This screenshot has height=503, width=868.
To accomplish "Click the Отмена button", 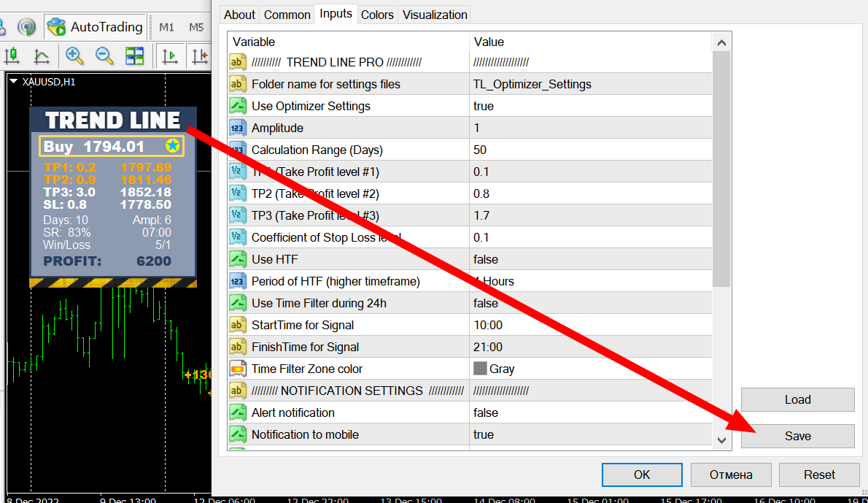I will [x=731, y=475].
